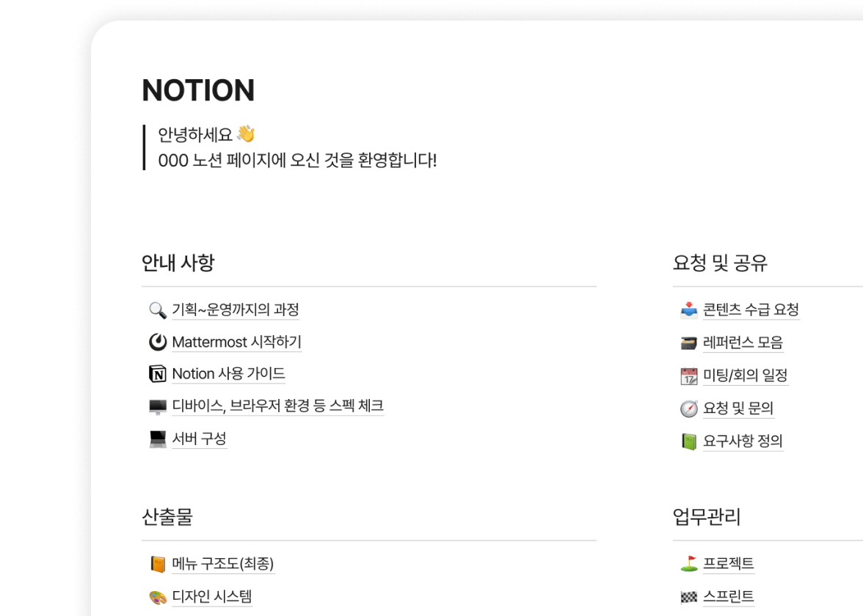
Task: Open the 레퍼런스 모음 page link
Action: pos(743,342)
